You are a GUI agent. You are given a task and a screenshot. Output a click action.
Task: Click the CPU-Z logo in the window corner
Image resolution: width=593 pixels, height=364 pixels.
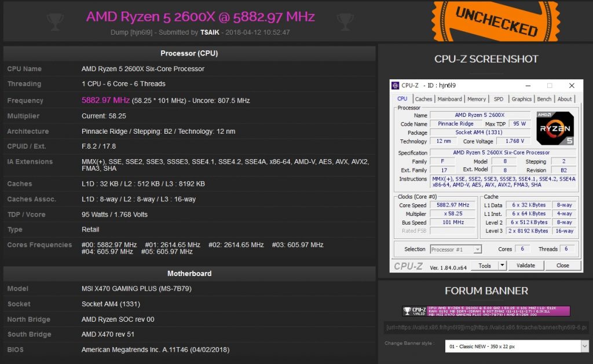point(407,265)
